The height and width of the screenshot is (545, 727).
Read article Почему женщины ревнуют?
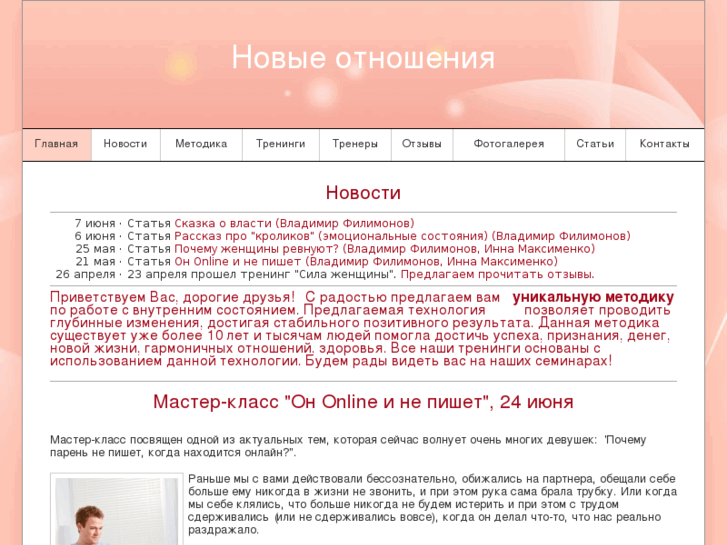385,249
